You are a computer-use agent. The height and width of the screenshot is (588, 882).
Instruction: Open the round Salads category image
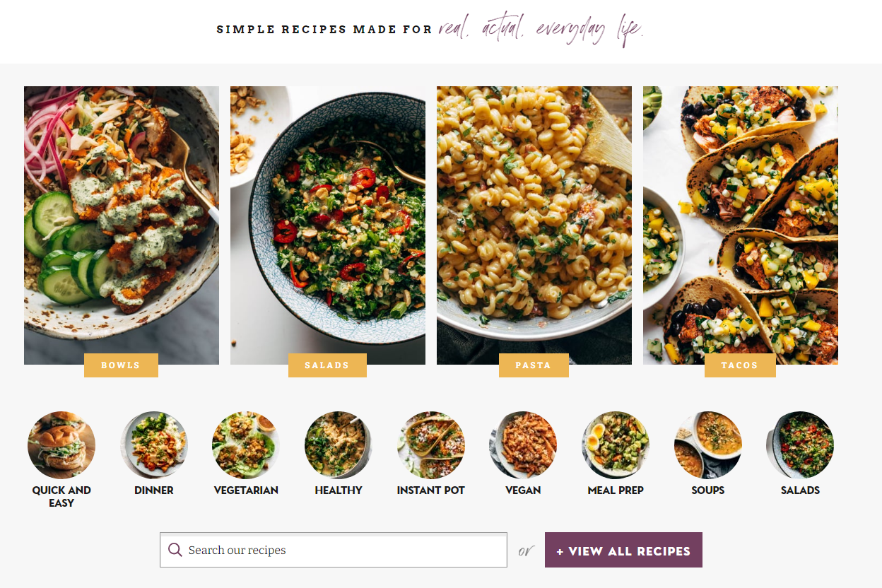click(x=800, y=445)
